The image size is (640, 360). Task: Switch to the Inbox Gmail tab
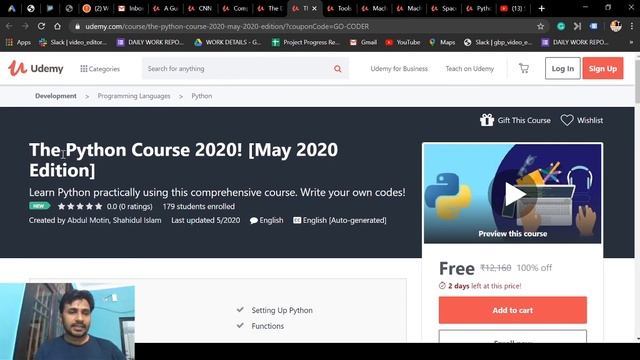click(x=131, y=8)
